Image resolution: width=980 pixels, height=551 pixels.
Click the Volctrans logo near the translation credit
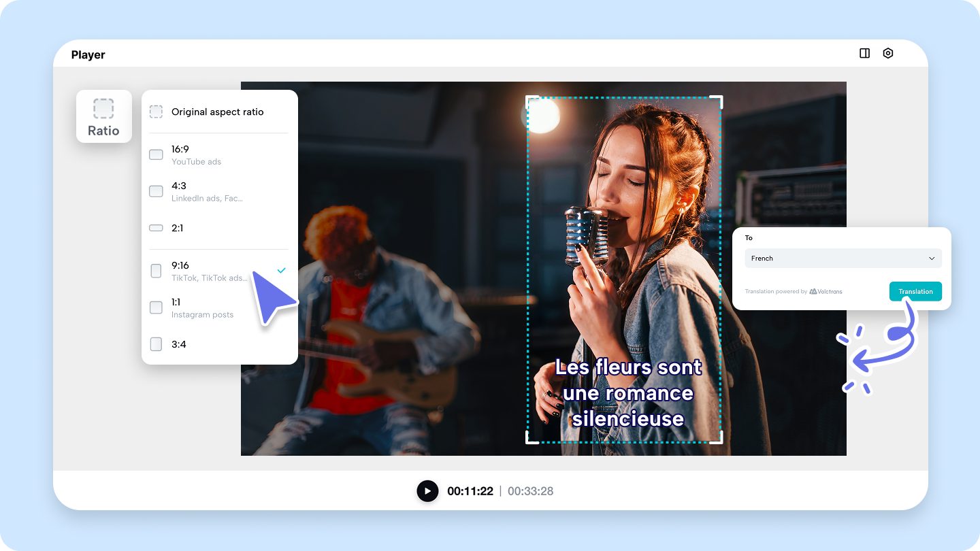pyautogui.click(x=814, y=290)
